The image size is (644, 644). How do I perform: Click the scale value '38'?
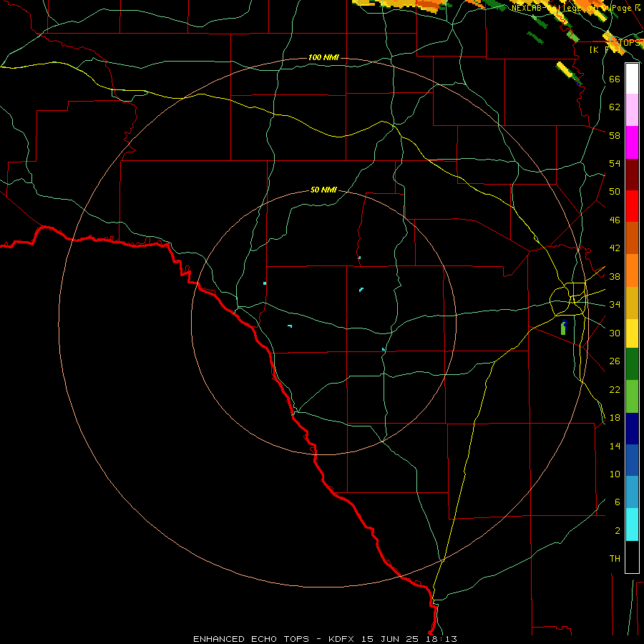pyautogui.click(x=615, y=276)
